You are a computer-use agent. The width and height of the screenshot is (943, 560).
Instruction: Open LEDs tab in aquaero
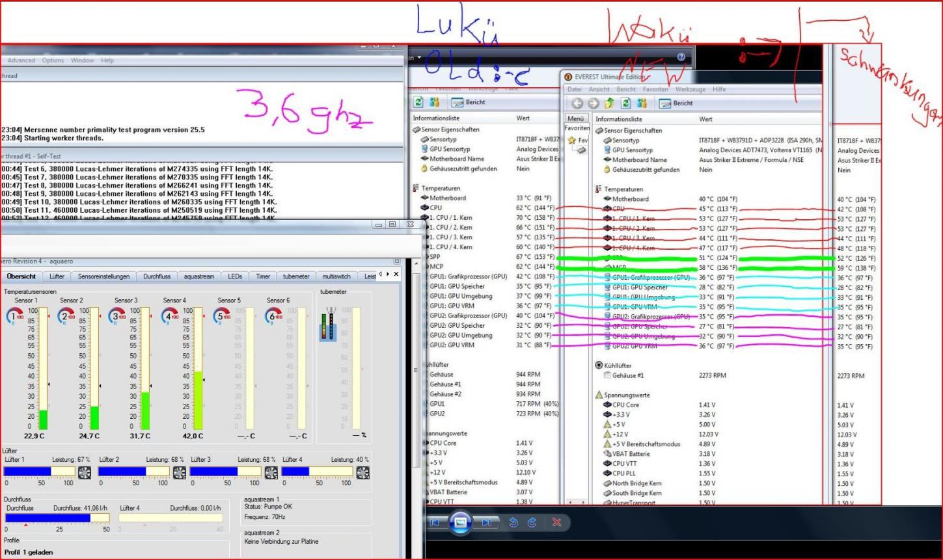tap(235, 276)
